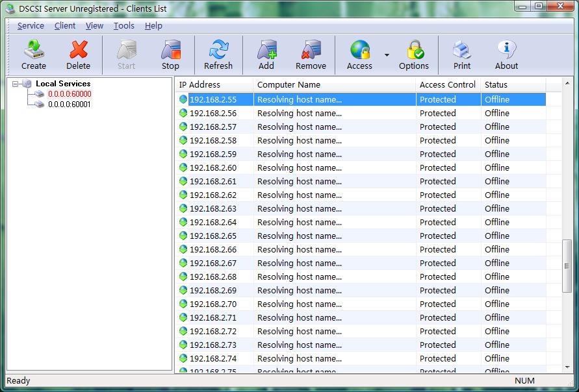
Task: Click the clients list scrollbar thumb
Action: (x=567, y=266)
